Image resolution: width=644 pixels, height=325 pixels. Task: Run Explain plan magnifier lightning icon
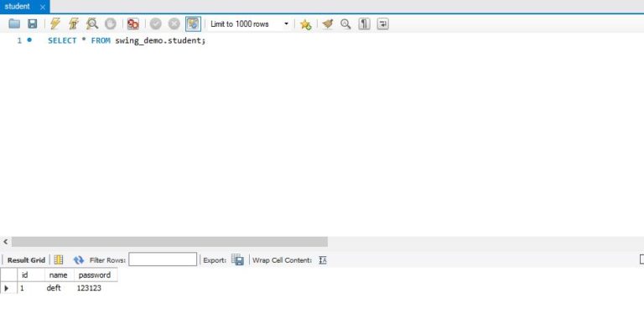click(92, 24)
